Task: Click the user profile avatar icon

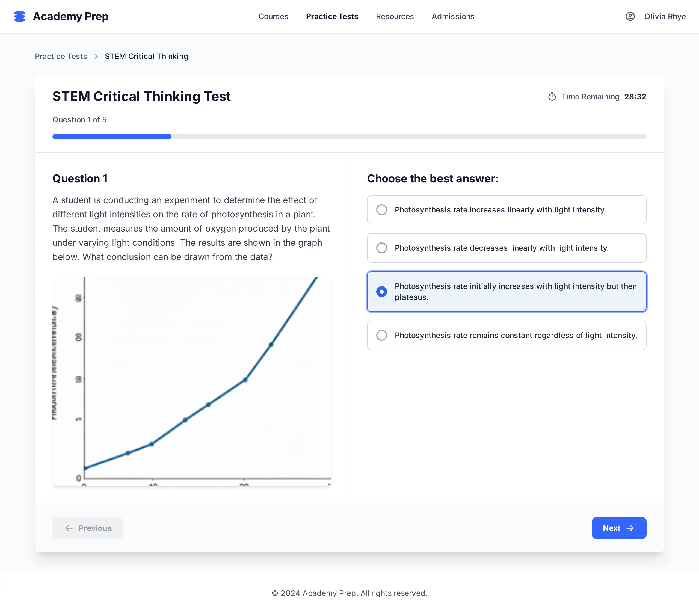Action: click(630, 16)
